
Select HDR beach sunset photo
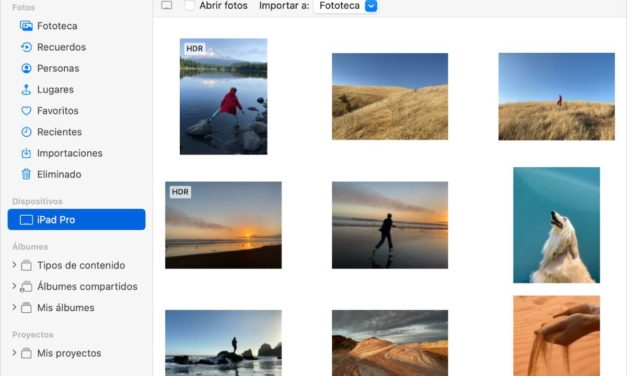pyautogui.click(x=223, y=225)
